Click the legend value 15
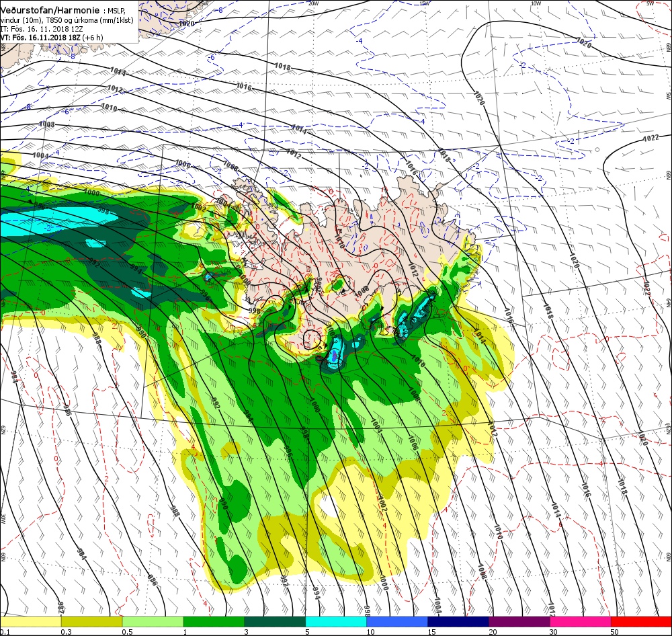The width and height of the screenshot is (672, 636). [431, 632]
